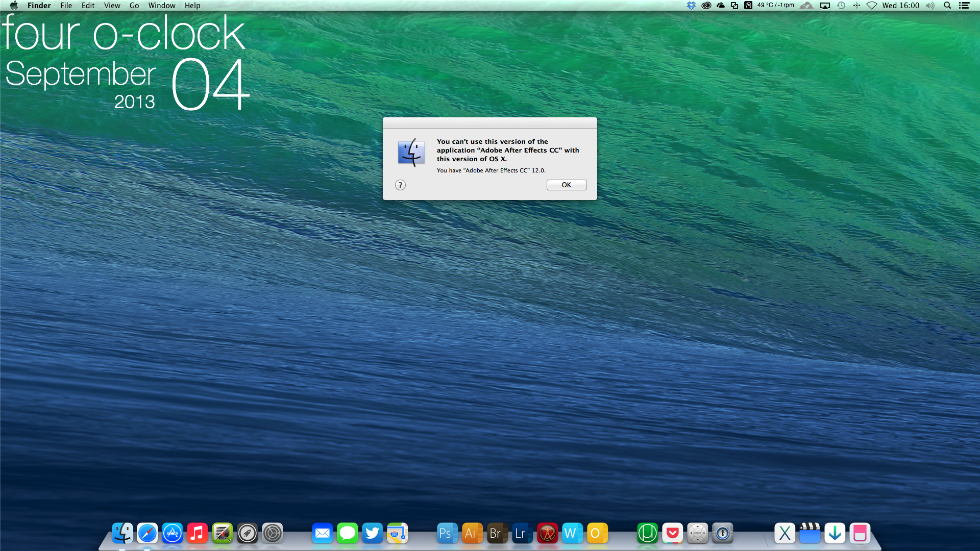Open the Go menu
This screenshot has height=551, width=980.
(134, 6)
